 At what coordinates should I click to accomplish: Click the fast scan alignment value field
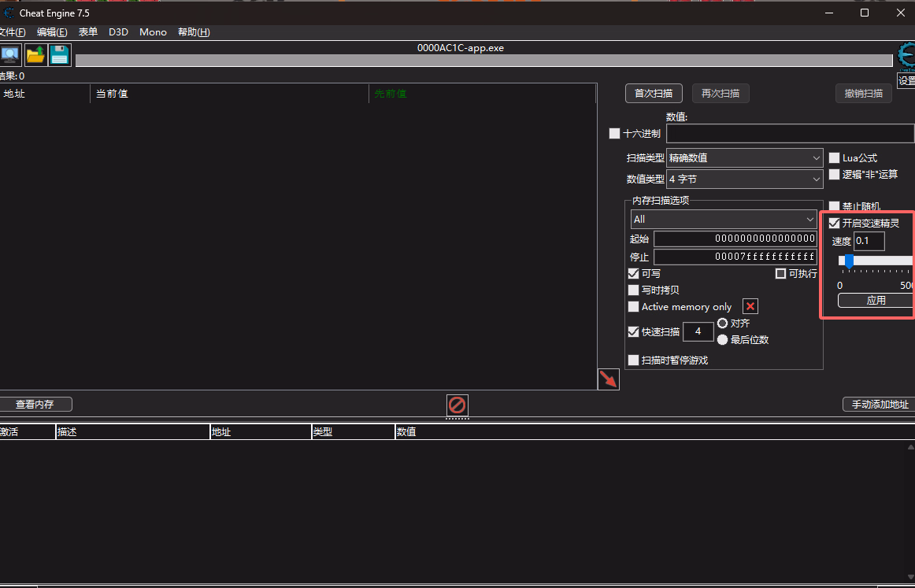(698, 332)
